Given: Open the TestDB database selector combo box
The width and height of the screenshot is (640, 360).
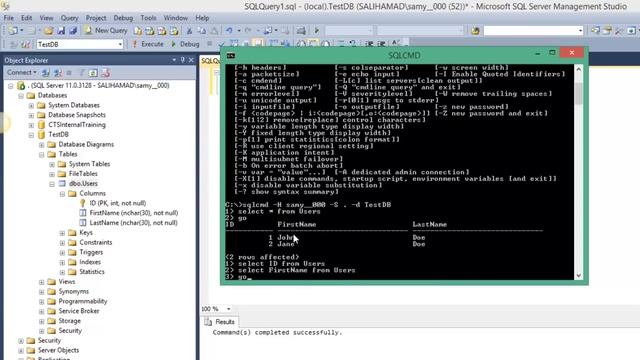Looking at the screenshot, I should [x=80, y=44].
